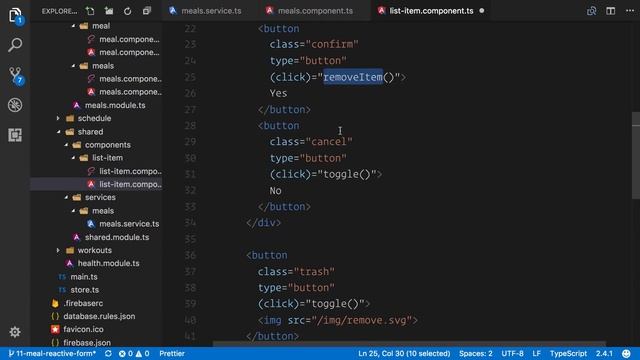Expand the schedule folder
This screenshot has height=360, width=640.
pos(58,118)
